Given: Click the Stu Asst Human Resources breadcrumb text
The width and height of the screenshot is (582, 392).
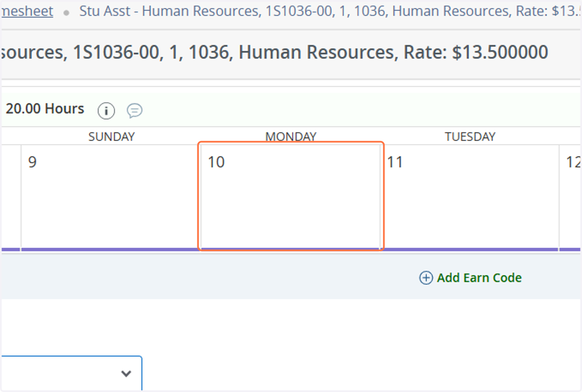Looking at the screenshot, I should 331,11.
